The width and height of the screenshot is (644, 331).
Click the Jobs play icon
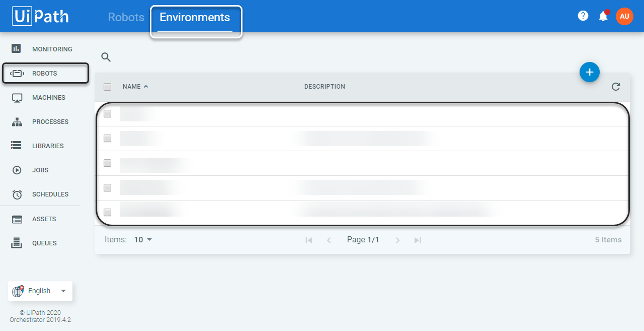pos(17,170)
